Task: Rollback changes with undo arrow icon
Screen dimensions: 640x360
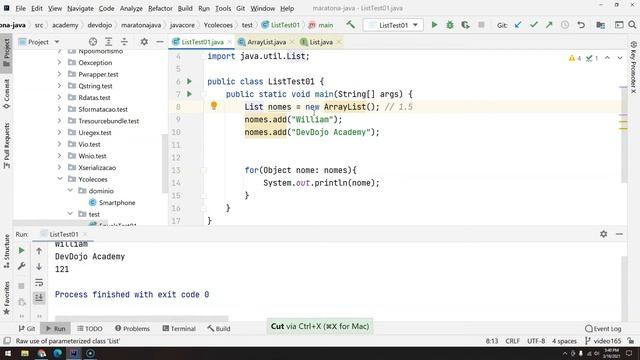Action: click(581, 25)
